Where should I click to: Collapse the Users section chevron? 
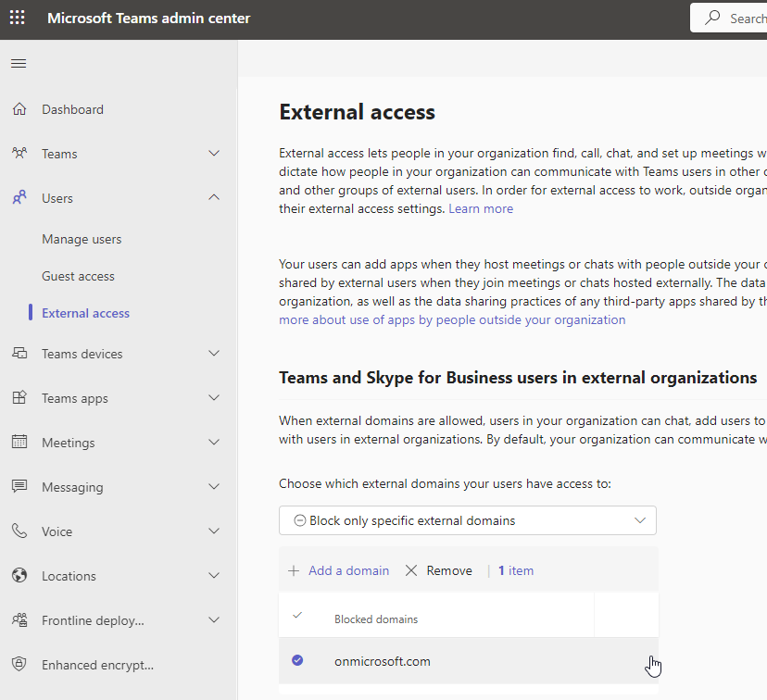(214, 198)
